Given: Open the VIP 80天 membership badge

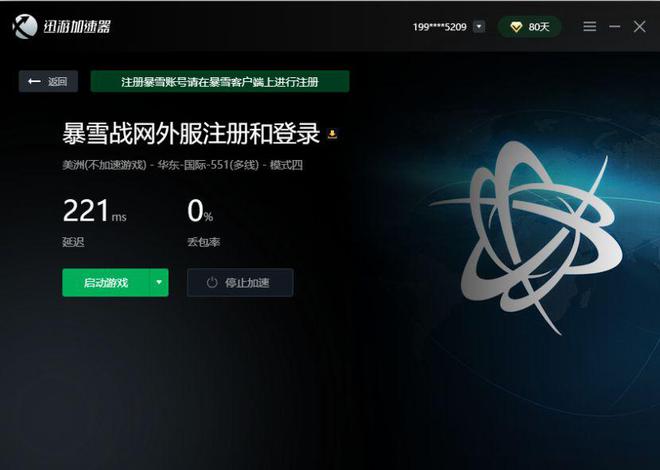Looking at the screenshot, I should point(529,27).
